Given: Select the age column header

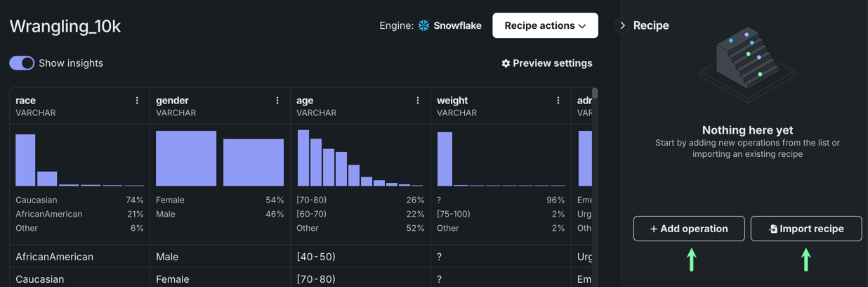Looking at the screenshot, I should click(x=305, y=101).
